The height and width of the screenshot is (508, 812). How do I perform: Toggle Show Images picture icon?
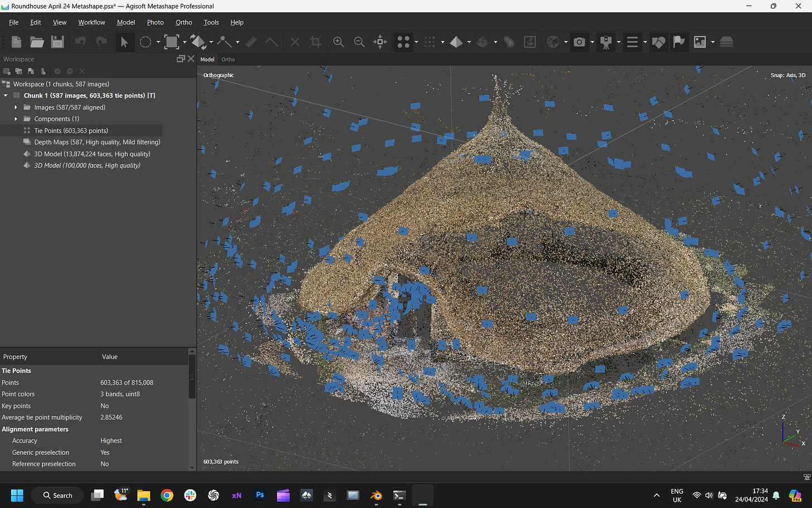(x=700, y=42)
